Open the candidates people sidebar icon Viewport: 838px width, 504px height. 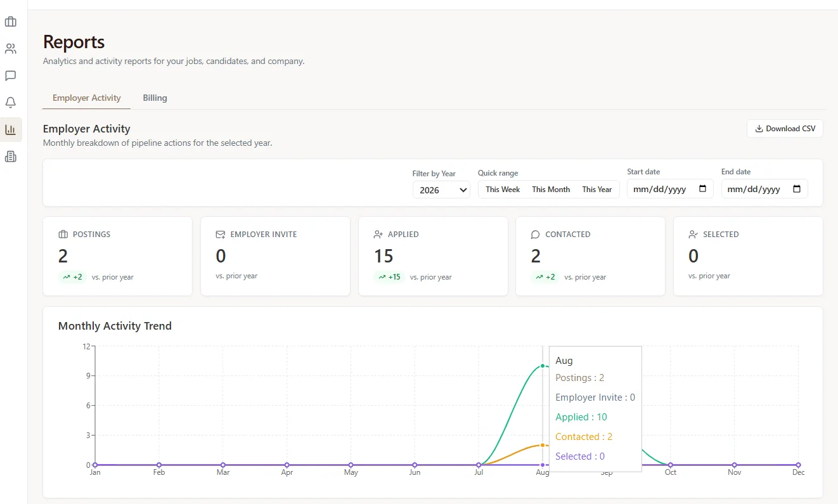point(11,49)
